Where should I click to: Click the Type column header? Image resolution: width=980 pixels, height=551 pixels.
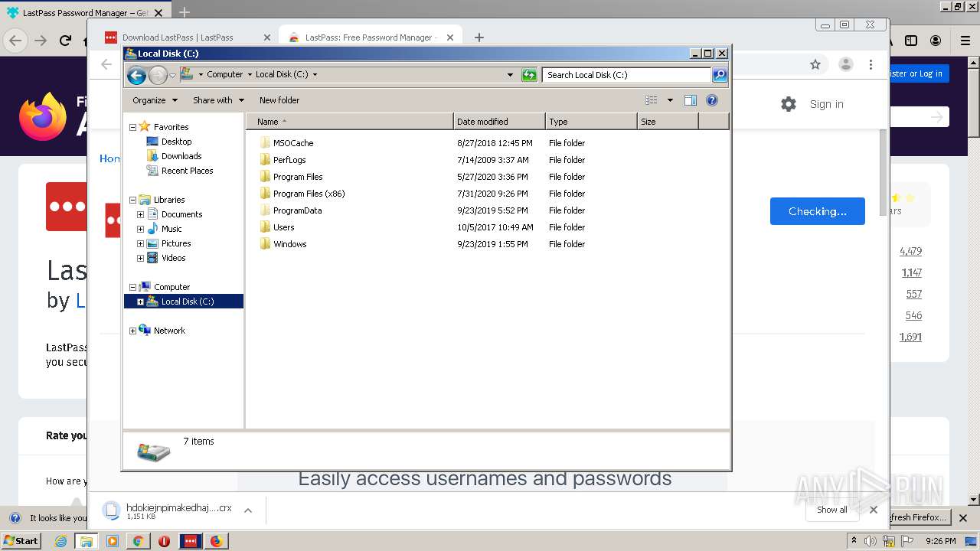591,122
